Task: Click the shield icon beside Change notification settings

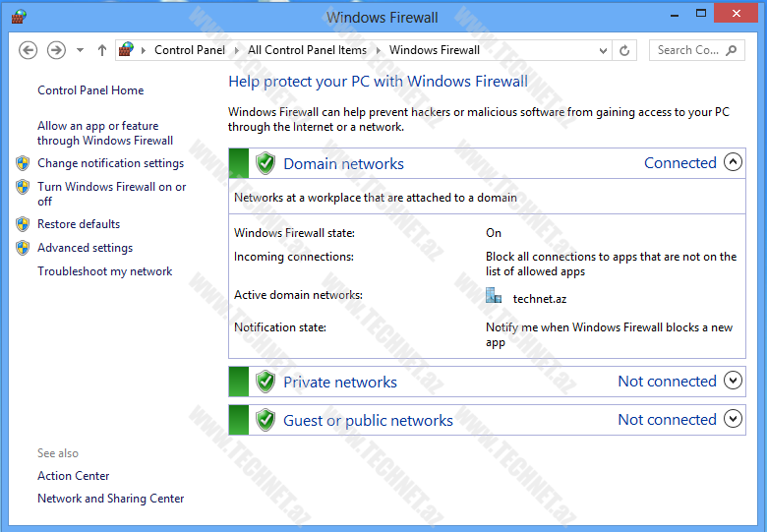Action: (23, 163)
